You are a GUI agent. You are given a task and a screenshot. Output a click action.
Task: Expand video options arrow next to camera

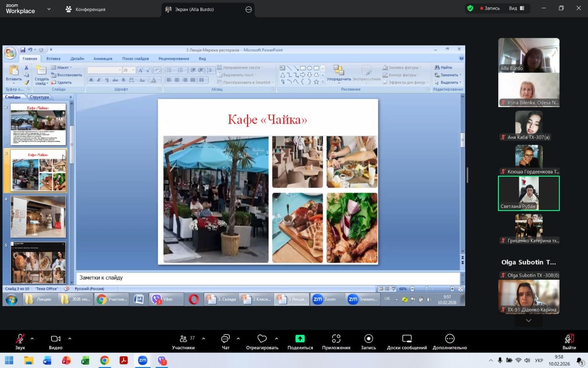pos(70,339)
